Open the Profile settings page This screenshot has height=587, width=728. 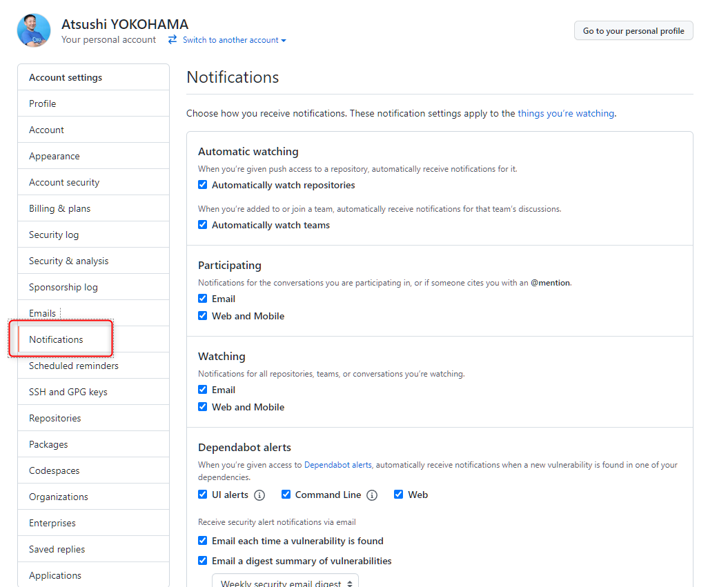pos(93,103)
